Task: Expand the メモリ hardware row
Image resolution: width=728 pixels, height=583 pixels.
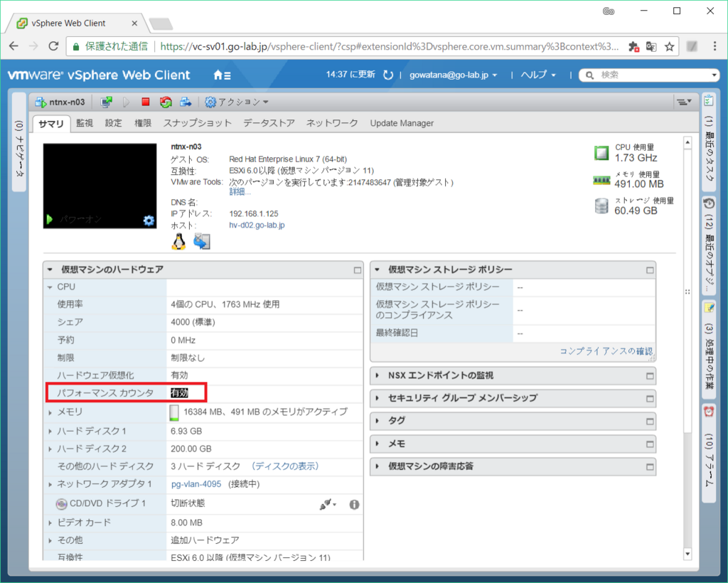Action: point(50,412)
